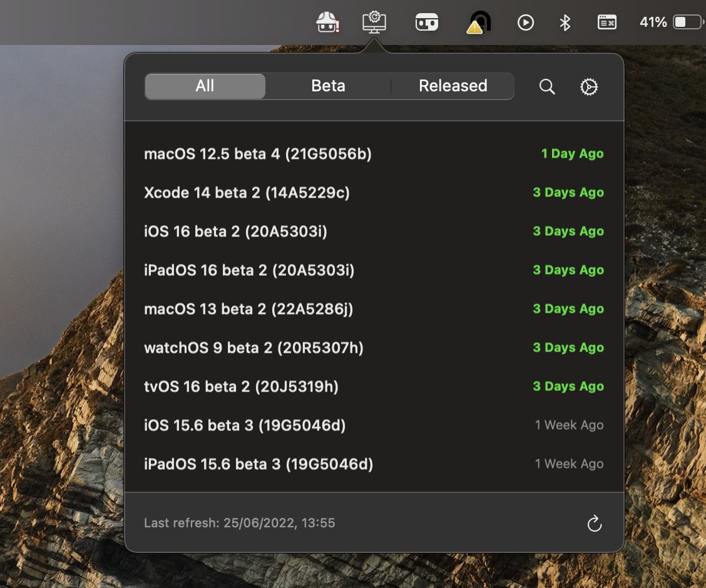This screenshot has height=588, width=706.
Task: Click '3 Days Ago' beside watchOS 9 beta 2
Action: [568, 348]
